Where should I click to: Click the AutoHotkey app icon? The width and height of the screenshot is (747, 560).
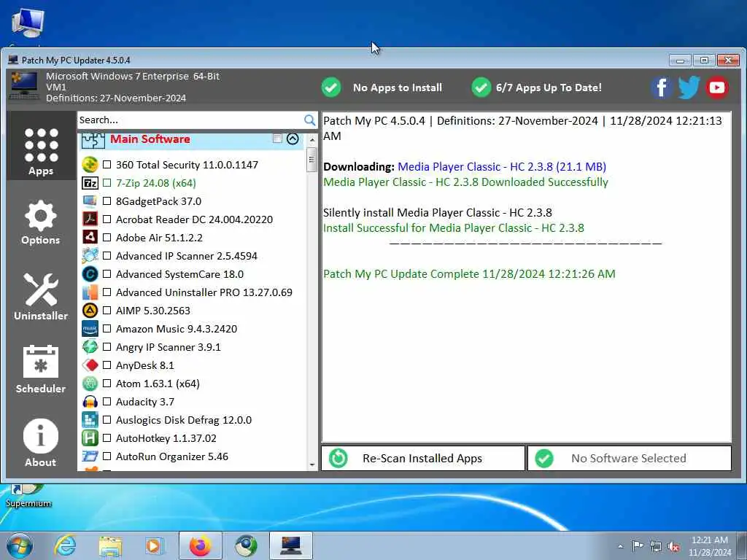(90, 438)
